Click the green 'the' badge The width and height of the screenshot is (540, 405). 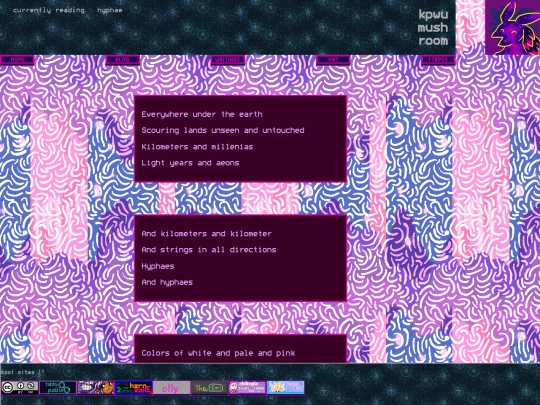(x=209, y=387)
